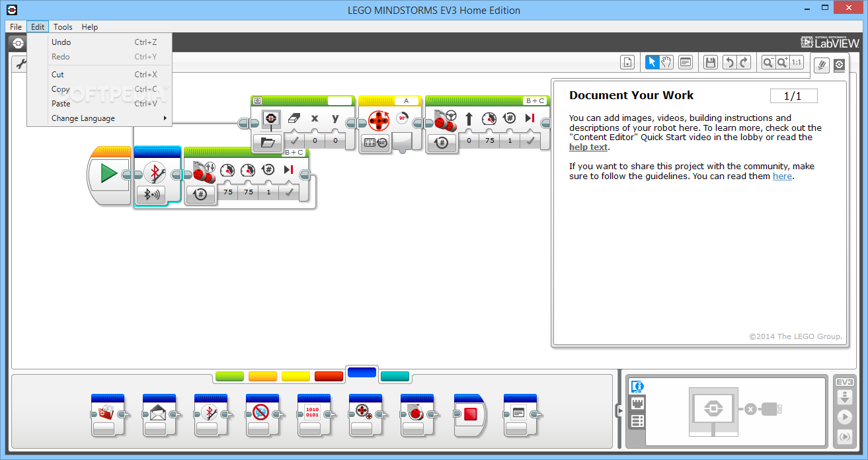Switch to the orange Flow Control palette tab
The width and height of the screenshot is (868, 460).
[262, 377]
